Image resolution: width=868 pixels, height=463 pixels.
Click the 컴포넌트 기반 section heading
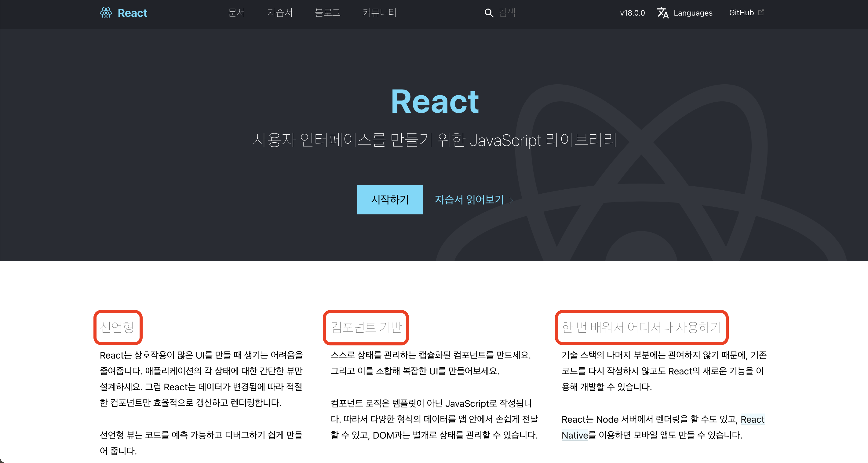pos(366,327)
